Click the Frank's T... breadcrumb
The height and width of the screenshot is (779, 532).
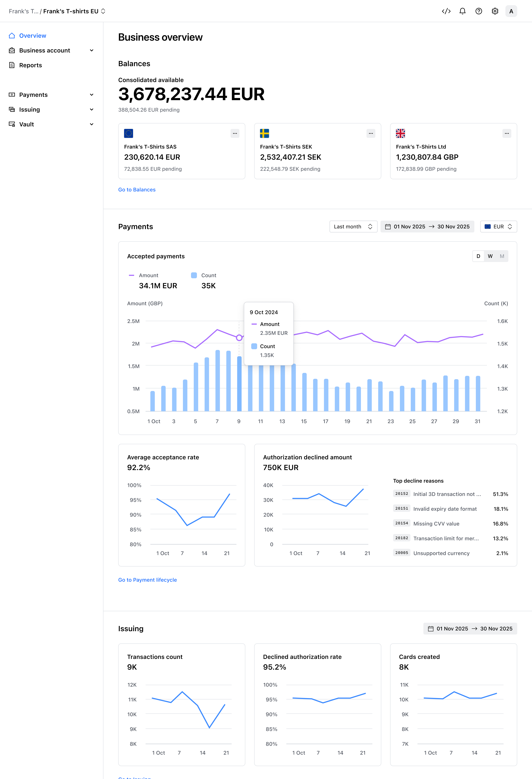(x=23, y=11)
